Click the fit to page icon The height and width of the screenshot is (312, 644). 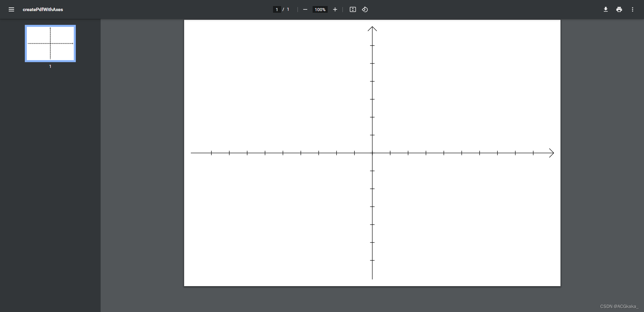(353, 9)
